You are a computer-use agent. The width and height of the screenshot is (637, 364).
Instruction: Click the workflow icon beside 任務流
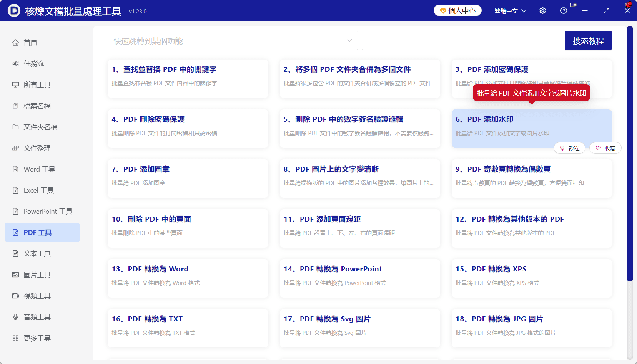[x=15, y=63]
